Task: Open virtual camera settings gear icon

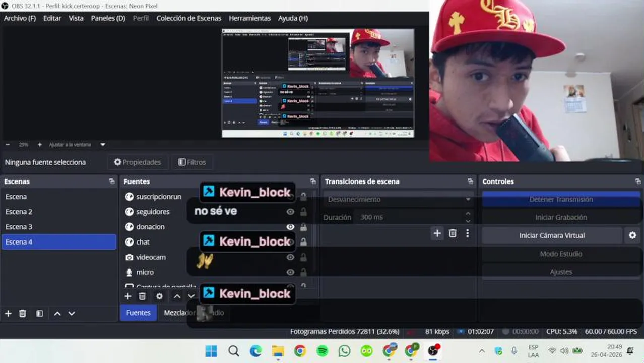Action: tap(632, 235)
